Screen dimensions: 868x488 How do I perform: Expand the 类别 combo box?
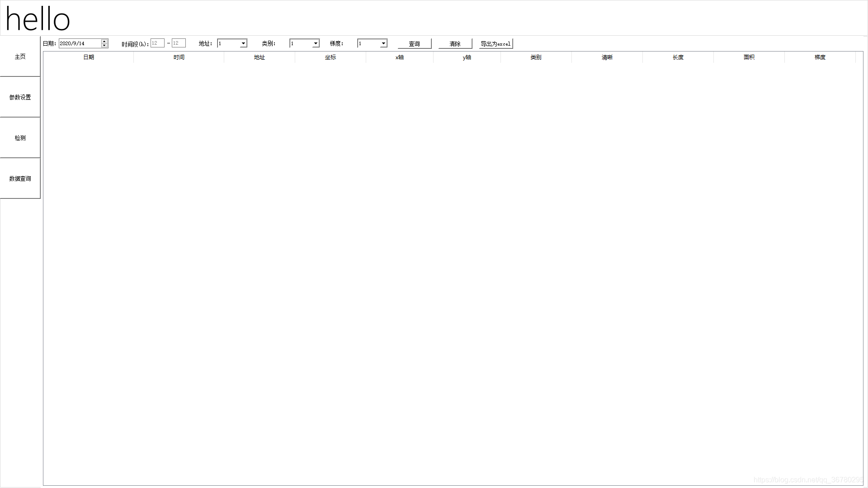(x=316, y=43)
